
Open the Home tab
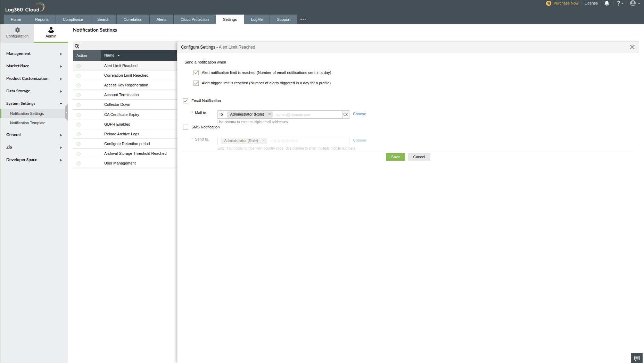[16, 19]
